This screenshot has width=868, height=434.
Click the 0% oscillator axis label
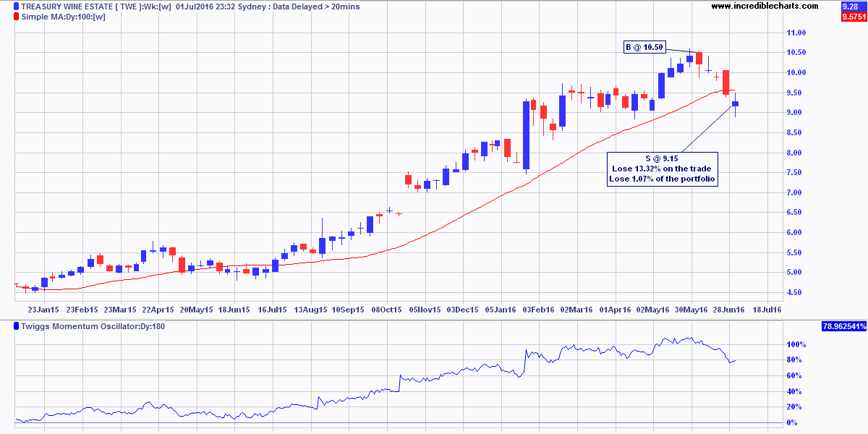click(x=793, y=422)
